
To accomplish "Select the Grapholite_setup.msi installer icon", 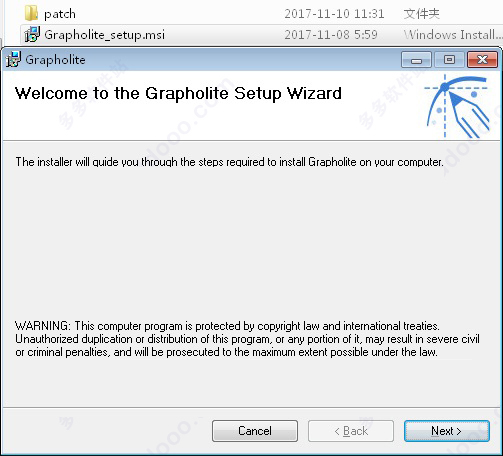I will tap(32, 35).
